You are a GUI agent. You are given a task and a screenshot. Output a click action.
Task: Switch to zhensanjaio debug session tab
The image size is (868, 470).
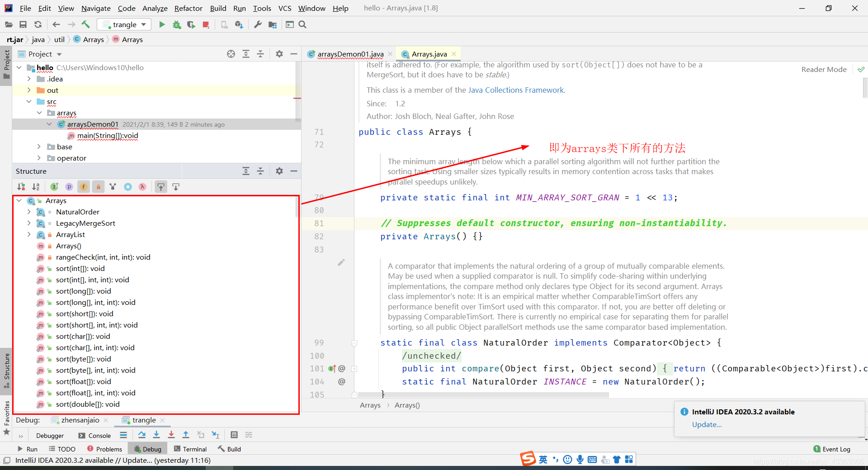click(80, 420)
